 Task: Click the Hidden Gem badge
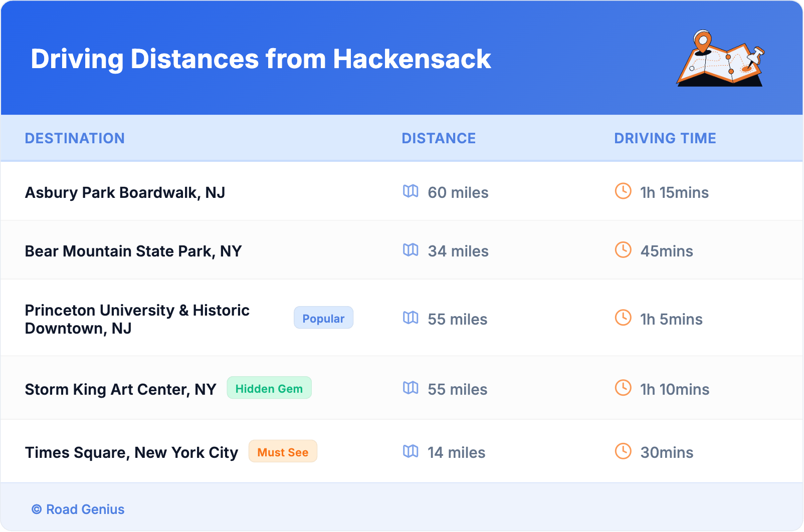pos(269,388)
